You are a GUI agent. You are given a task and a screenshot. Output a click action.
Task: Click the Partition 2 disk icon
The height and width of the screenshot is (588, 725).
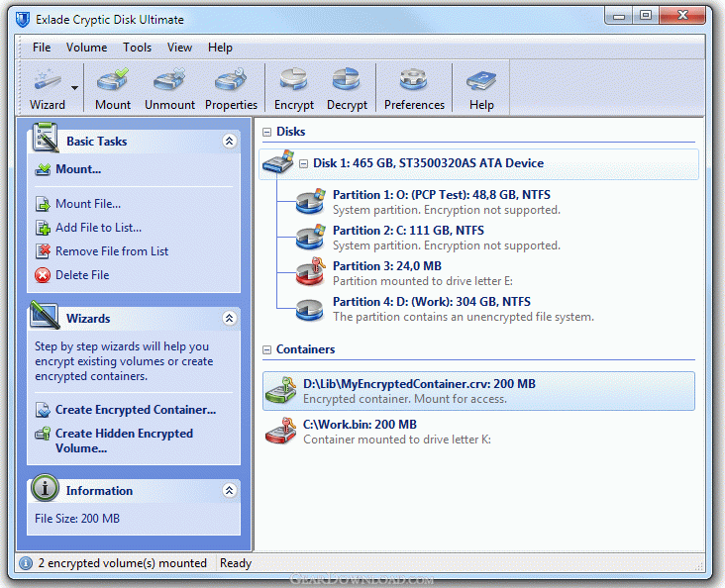point(310,237)
